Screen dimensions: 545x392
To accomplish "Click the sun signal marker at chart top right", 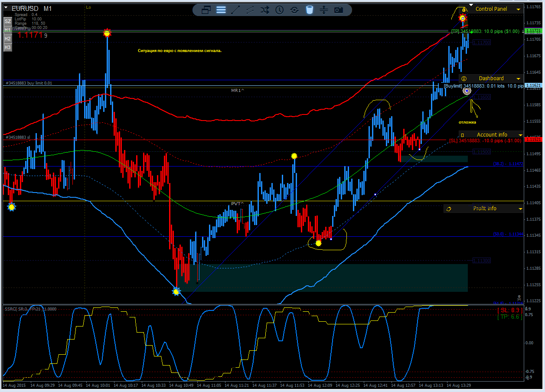I will pyautogui.click(x=463, y=18).
